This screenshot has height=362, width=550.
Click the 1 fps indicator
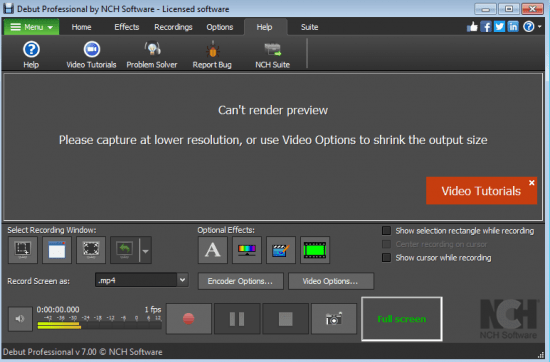tap(153, 309)
